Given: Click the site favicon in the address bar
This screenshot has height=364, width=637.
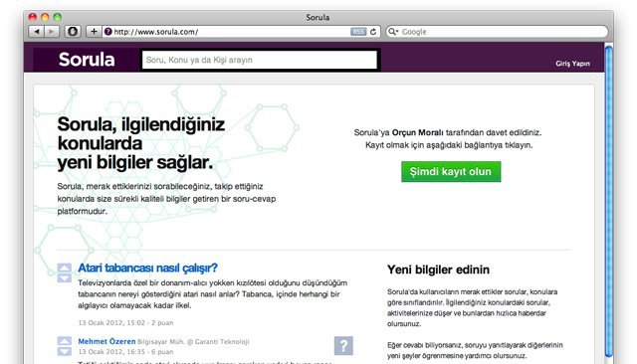Looking at the screenshot, I should [x=108, y=31].
